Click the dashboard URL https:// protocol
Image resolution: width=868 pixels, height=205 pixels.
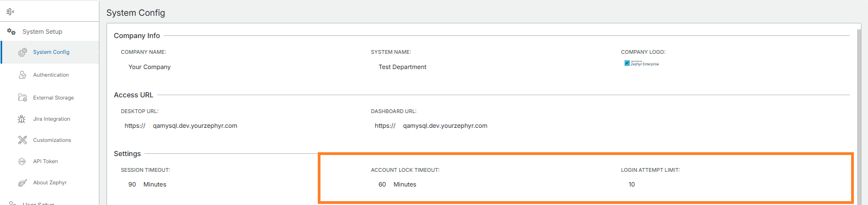point(385,126)
